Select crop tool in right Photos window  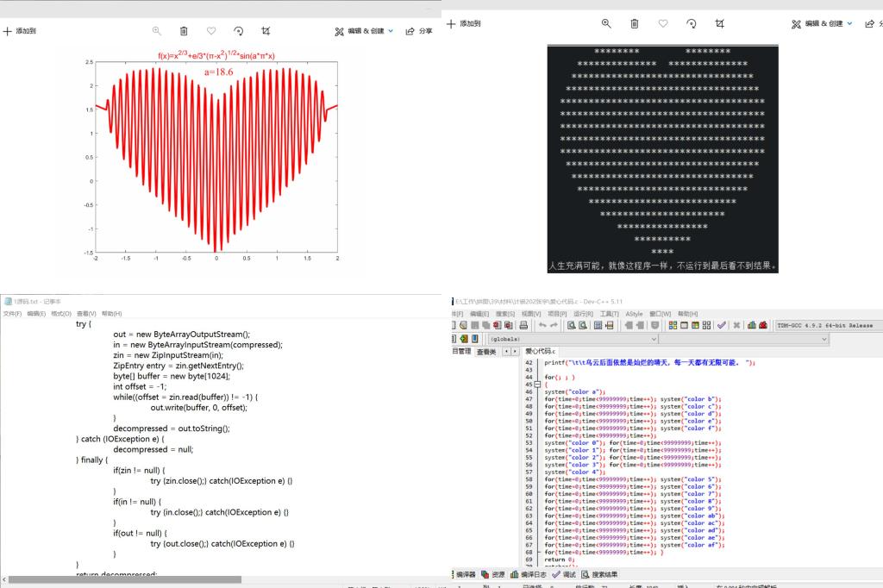click(x=719, y=24)
